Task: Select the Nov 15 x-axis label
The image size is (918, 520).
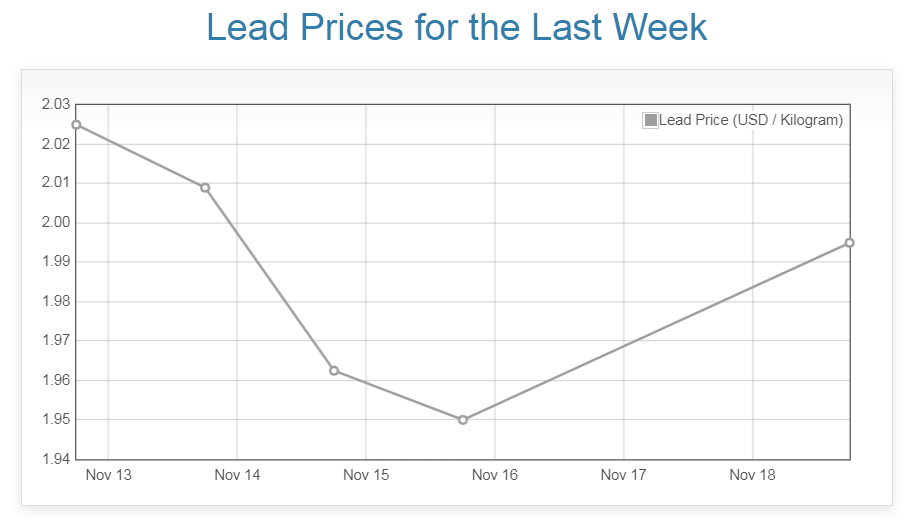Action: (x=366, y=475)
